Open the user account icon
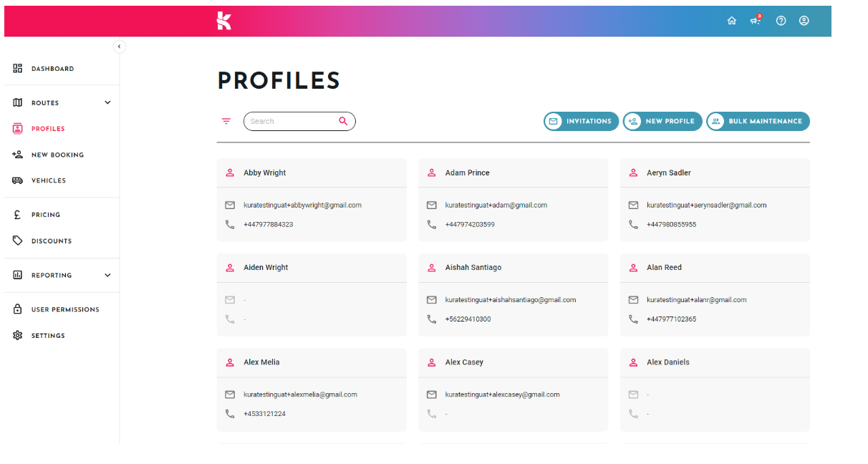Screen dimensions: 868x464 (x=804, y=21)
